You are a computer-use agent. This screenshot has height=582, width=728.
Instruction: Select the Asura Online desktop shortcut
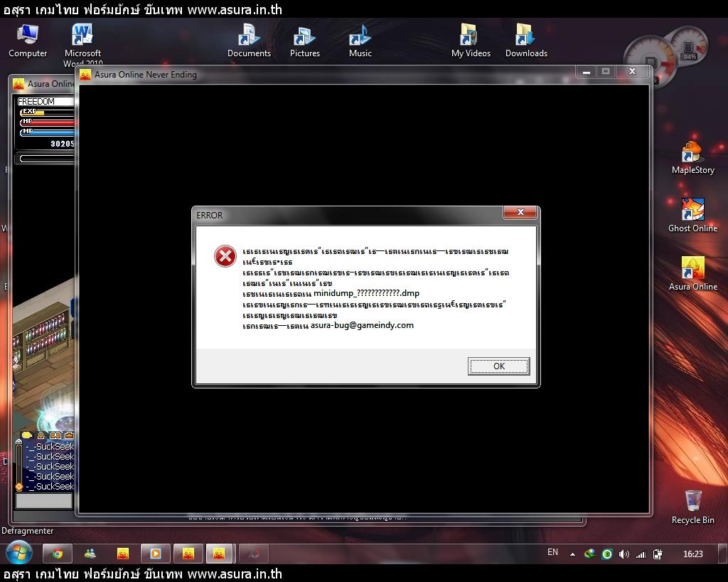click(692, 274)
